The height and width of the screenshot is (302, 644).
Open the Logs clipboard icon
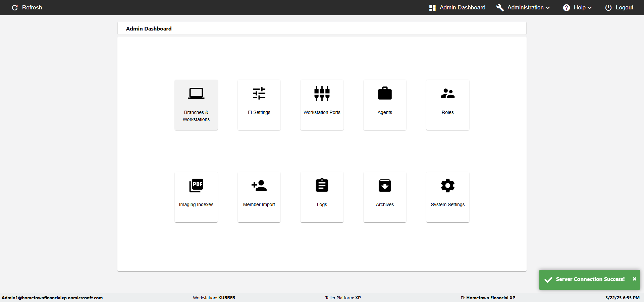(x=322, y=185)
